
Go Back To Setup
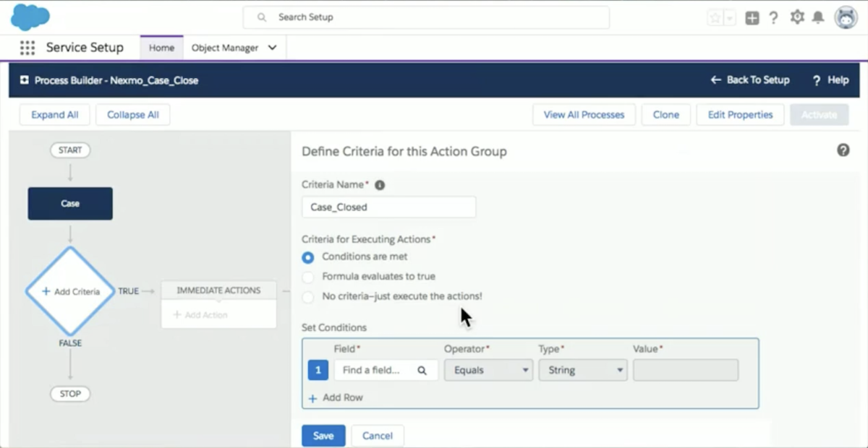tap(750, 80)
